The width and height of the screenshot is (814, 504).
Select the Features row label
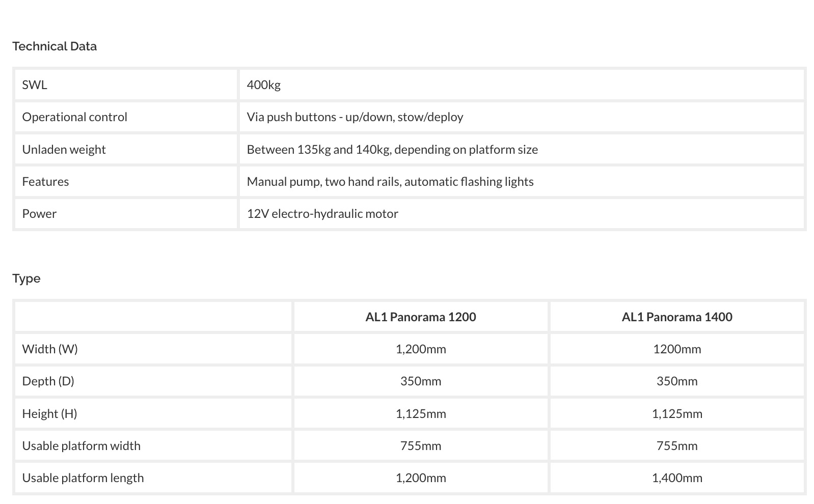tap(45, 182)
